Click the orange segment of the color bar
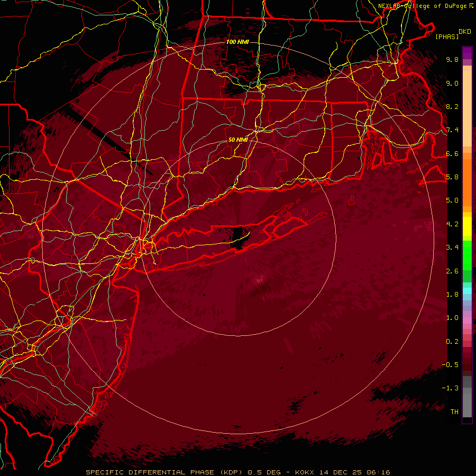The image size is (476, 476). pos(467,182)
